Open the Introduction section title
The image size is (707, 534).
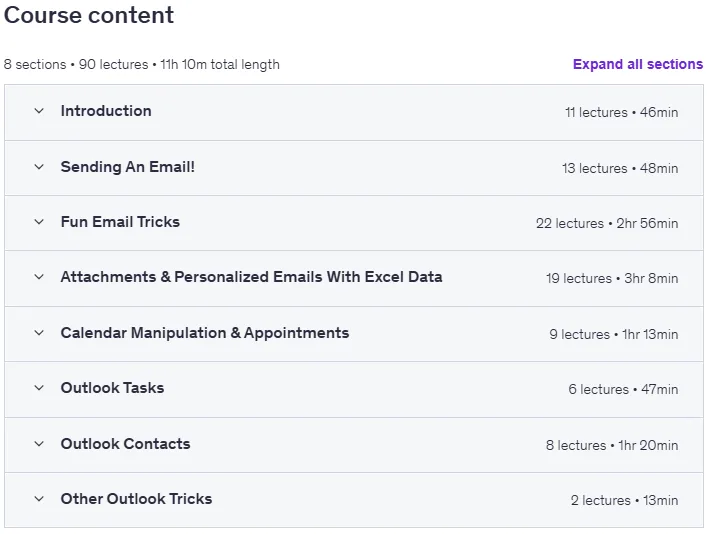click(106, 111)
